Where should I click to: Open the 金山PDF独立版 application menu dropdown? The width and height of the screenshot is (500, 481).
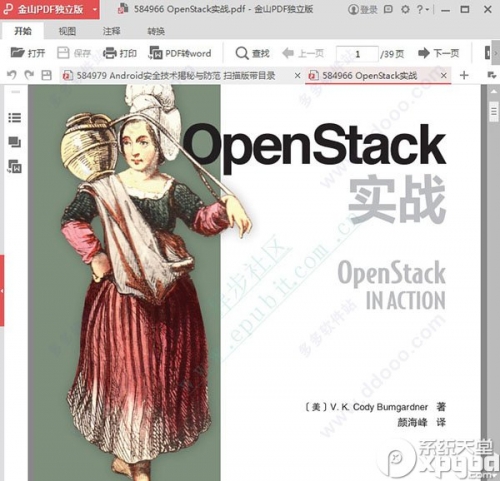(x=95, y=9)
